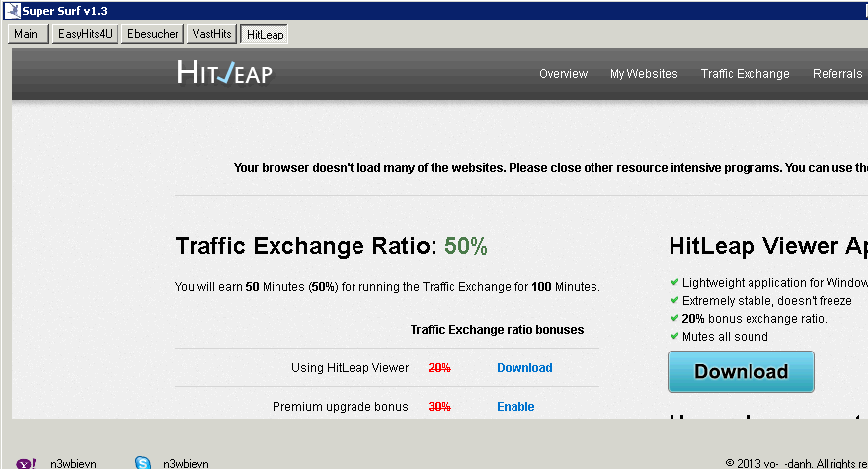The width and height of the screenshot is (868, 469).
Task: Click the Using HitLeap Viewer row label
Action: pos(350,368)
